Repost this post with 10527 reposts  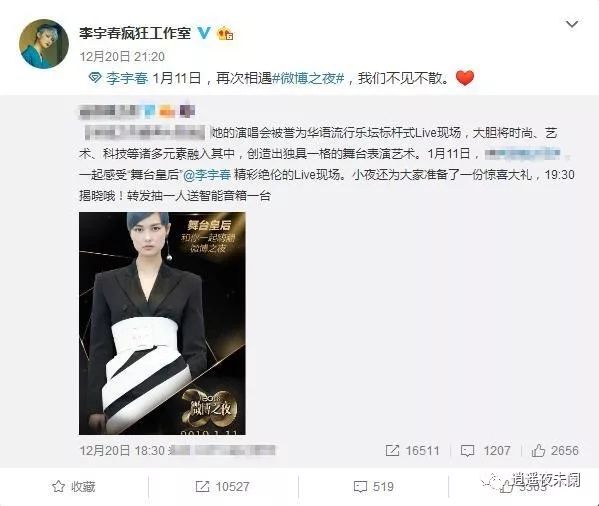222,487
